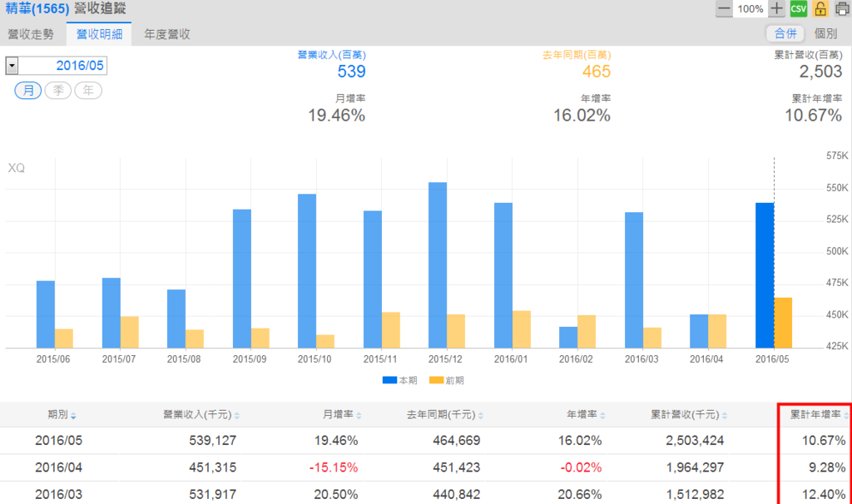
Task: Open the 營收走勢 tab
Action: (x=31, y=34)
